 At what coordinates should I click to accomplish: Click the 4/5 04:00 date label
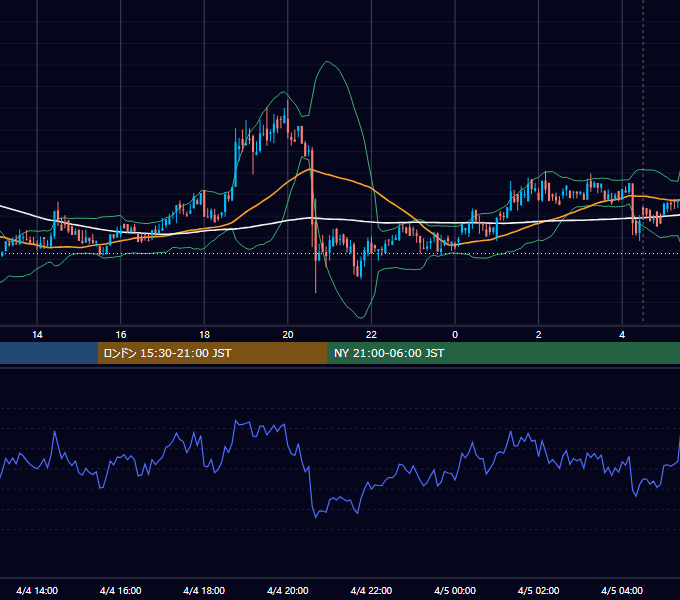point(622,590)
